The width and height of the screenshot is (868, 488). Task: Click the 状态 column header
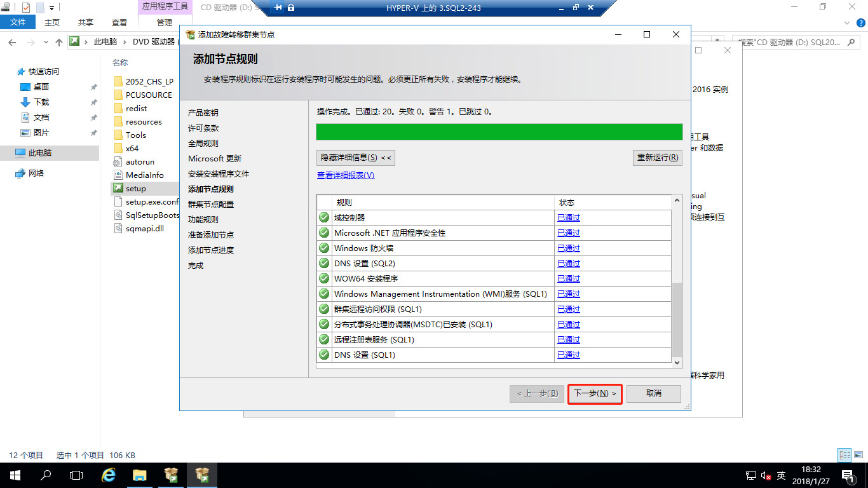point(613,202)
